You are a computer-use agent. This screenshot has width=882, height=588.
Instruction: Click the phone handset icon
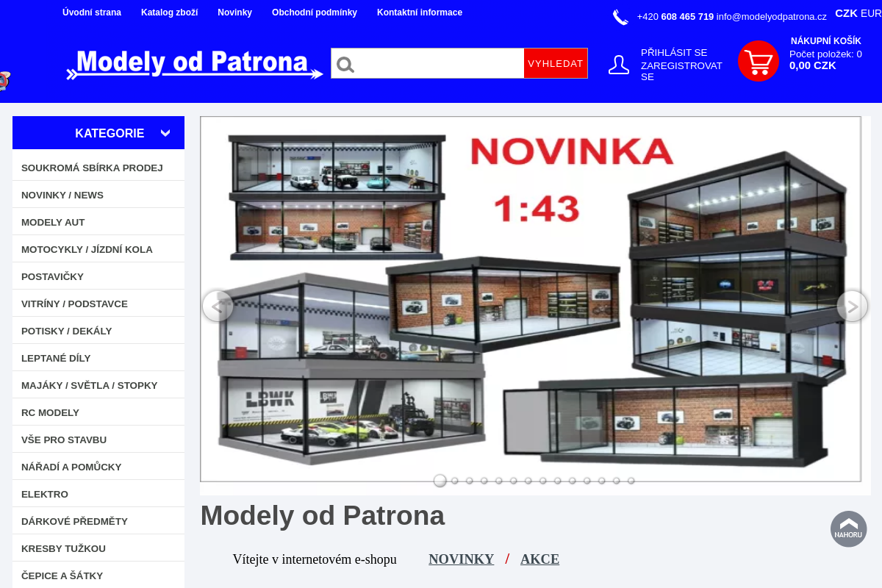[x=620, y=16]
